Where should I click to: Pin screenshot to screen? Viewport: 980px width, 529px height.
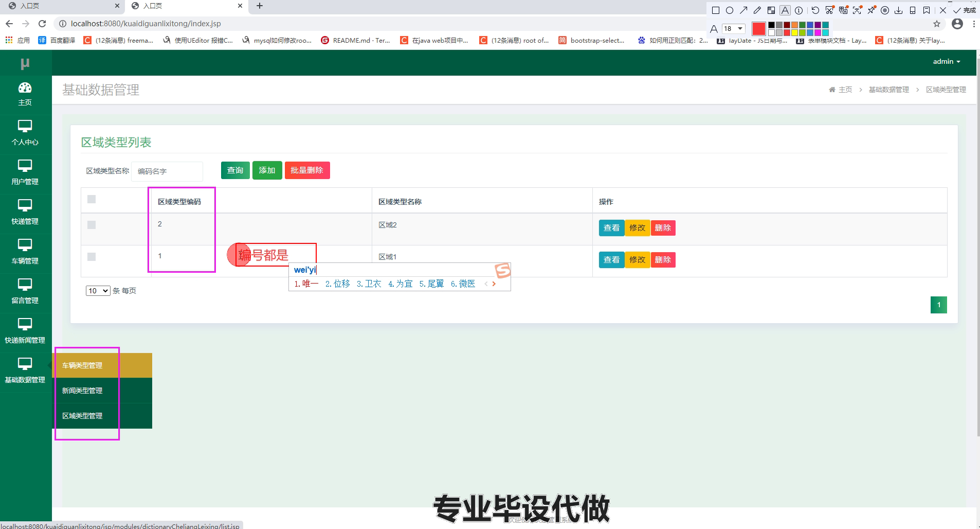(x=872, y=10)
